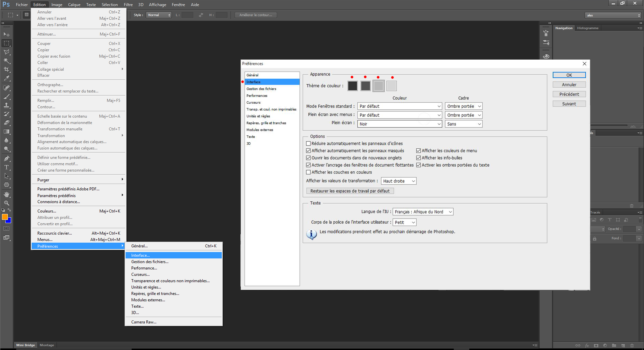
Task: Choose Camera Raw... in the submenu
Action: (174, 322)
